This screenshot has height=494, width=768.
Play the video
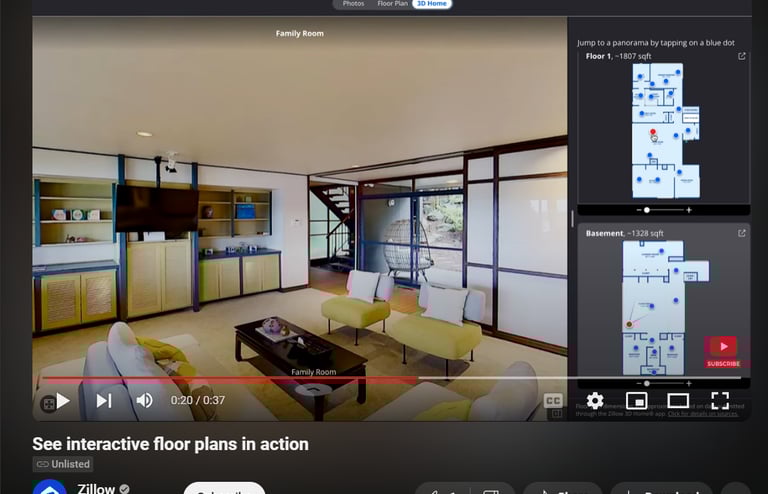click(63, 401)
